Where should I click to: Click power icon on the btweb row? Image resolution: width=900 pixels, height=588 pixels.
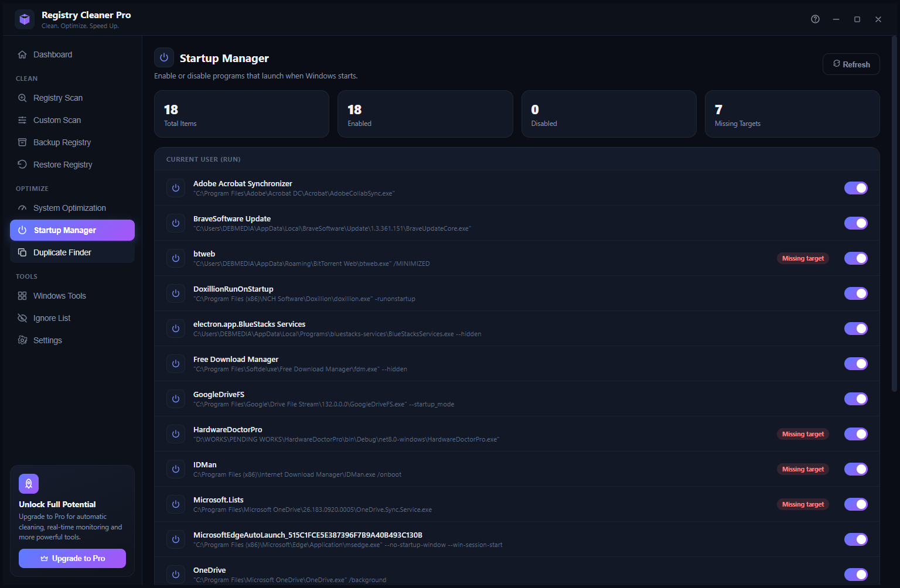point(176,258)
